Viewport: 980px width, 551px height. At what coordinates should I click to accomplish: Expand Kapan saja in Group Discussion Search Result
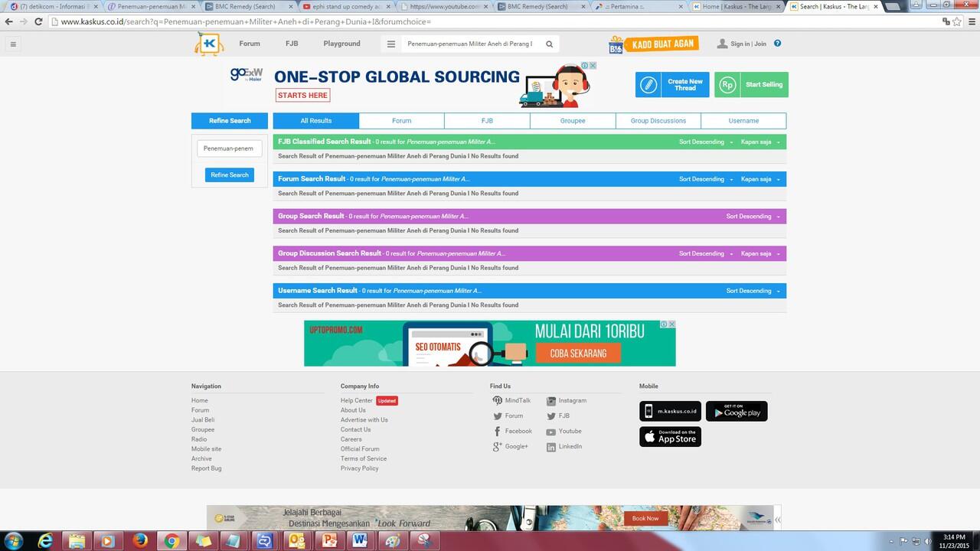(x=760, y=253)
